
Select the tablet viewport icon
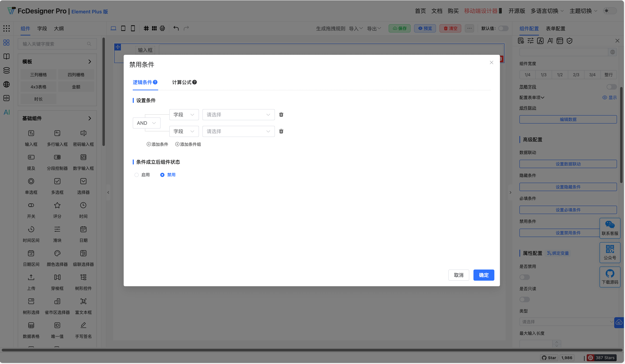click(123, 28)
